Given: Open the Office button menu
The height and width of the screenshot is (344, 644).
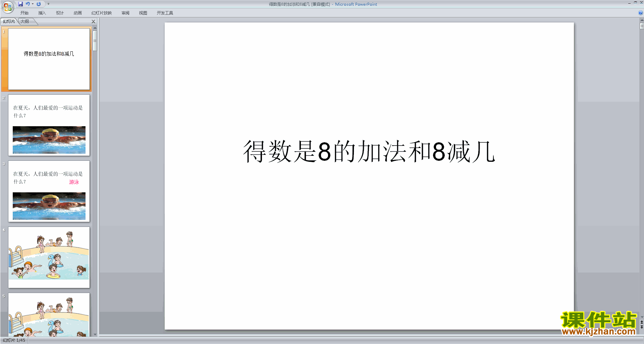Looking at the screenshot, I should [x=7, y=7].
